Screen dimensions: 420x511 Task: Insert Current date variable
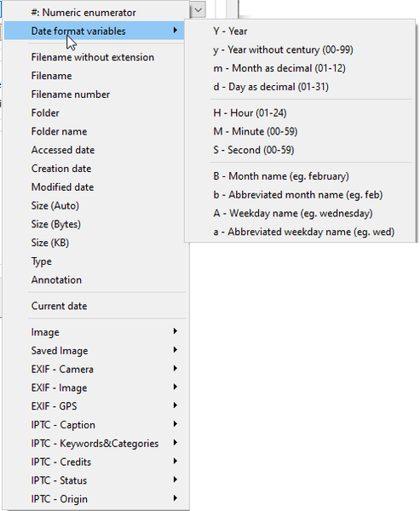coord(96,306)
